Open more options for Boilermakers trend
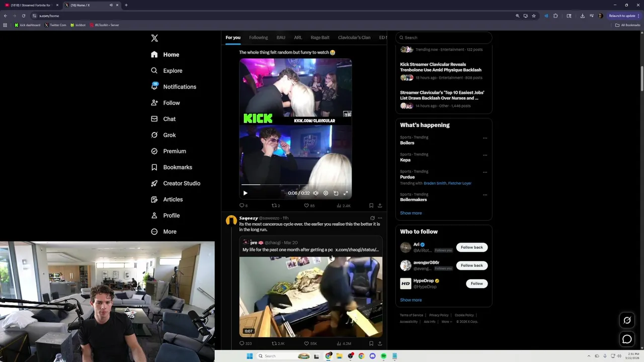 coord(485,195)
